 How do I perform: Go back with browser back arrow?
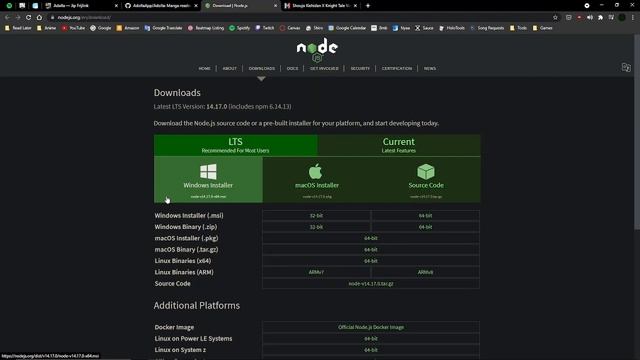7,18
